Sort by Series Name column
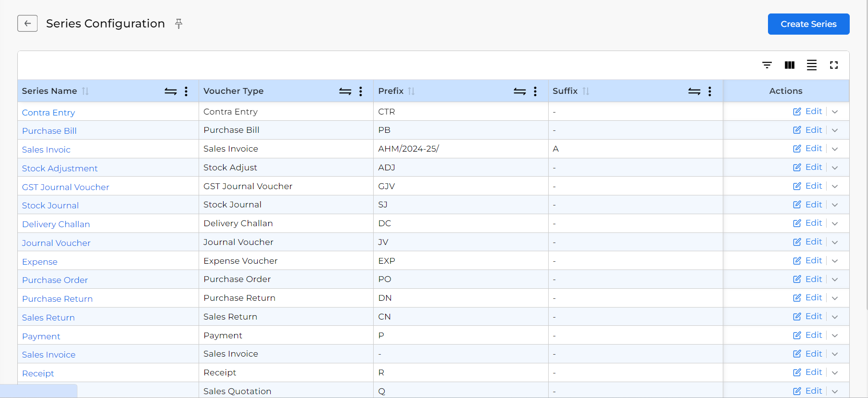Image resolution: width=868 pixels, height=398 pixels. [85, 91]
